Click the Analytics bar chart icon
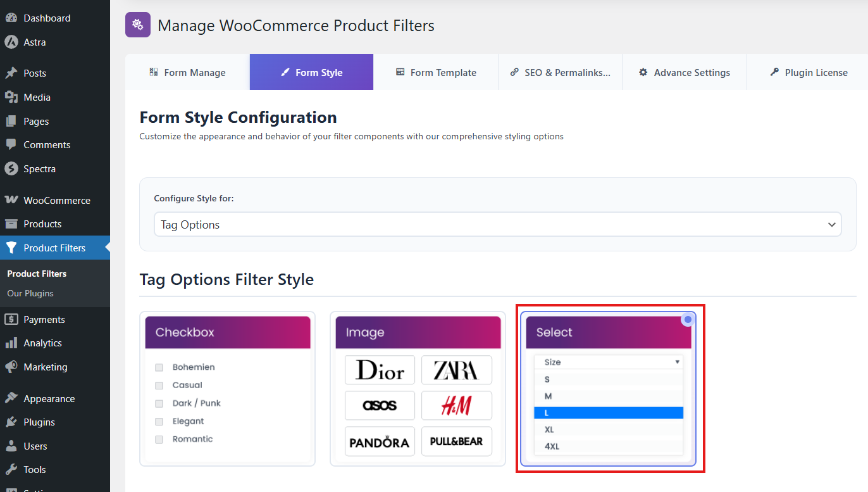868x492 pixels. [11, 343]
